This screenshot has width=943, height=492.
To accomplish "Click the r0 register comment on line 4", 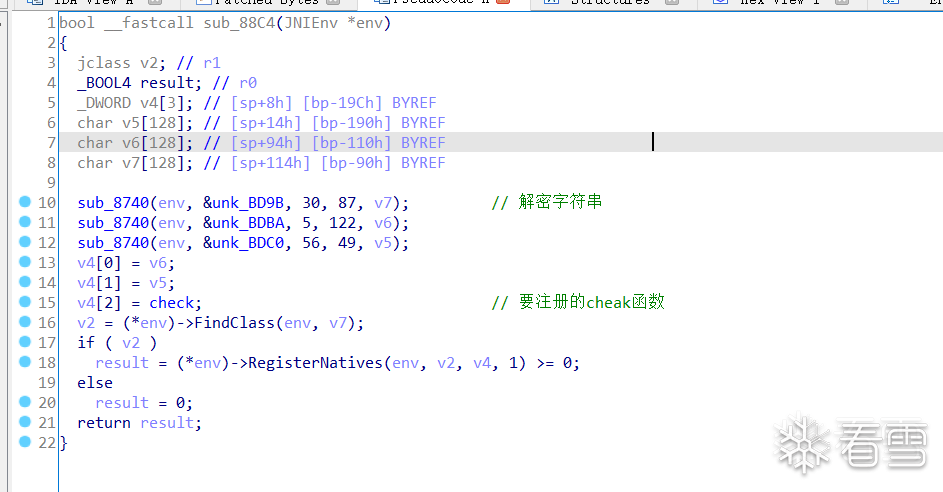I will (248, 83).
